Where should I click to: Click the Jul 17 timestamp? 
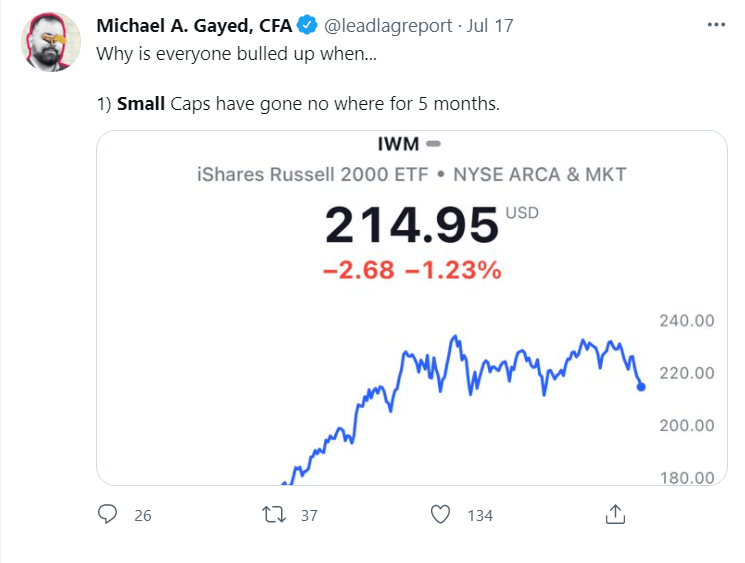pyautogui.click(x=490, y=26)
